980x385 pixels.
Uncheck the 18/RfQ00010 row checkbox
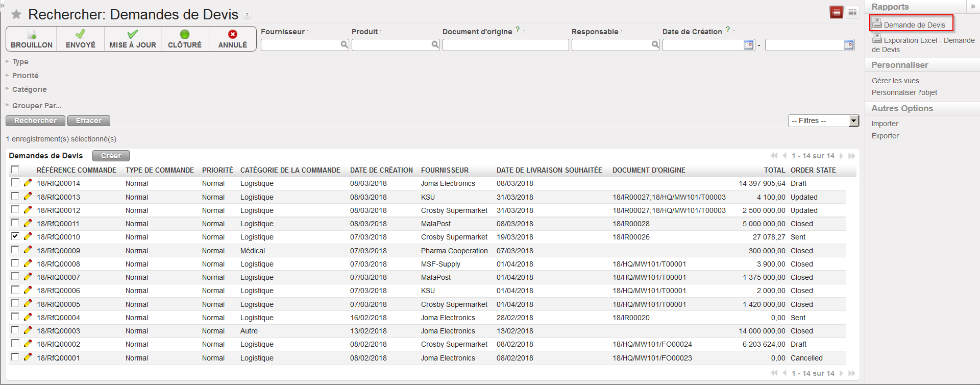tap(15, 236)
